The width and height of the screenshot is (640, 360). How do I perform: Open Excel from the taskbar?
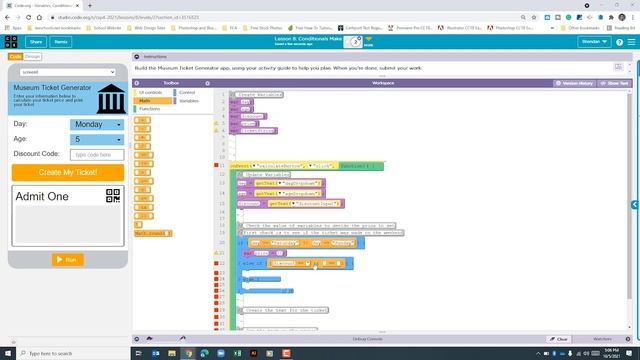pos(237,353)
